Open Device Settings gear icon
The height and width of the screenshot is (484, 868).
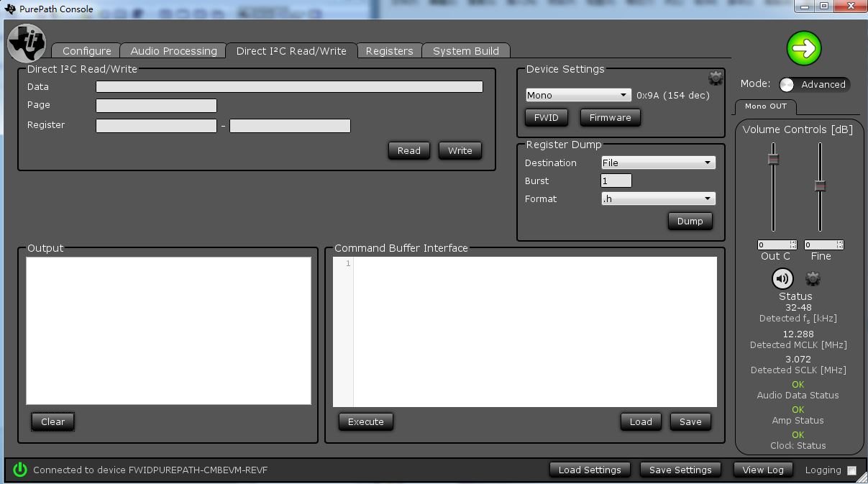715,78
